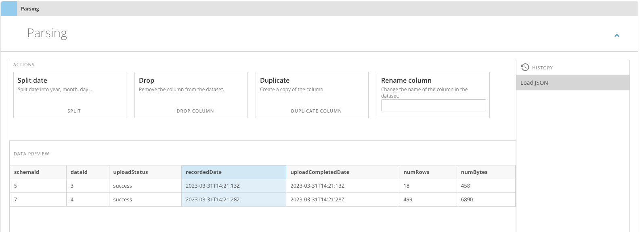Click the Split date card title

coord(32,80)
